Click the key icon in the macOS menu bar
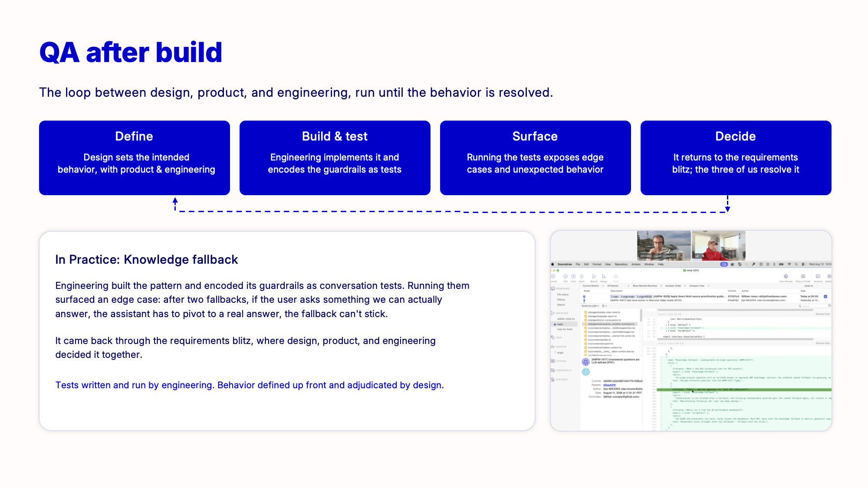The height and width of the screenshot is (488, 868). tap(753, 264)
